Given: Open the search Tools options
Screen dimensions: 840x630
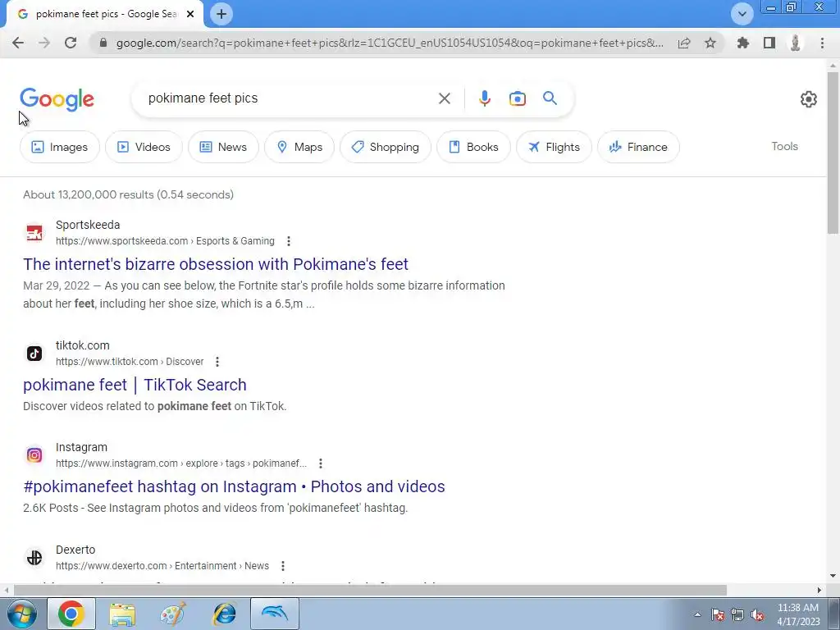Looking at the screenshot, I should tap(784, 146).
